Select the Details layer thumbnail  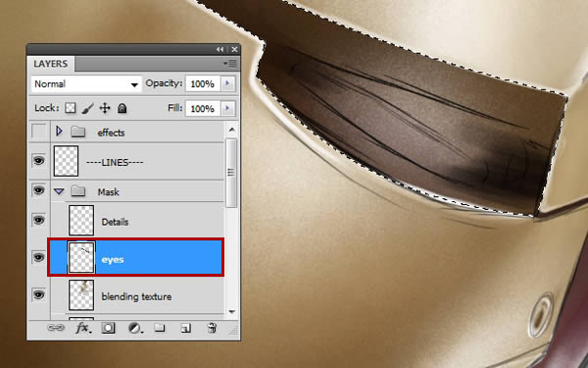tap(81, 221)
